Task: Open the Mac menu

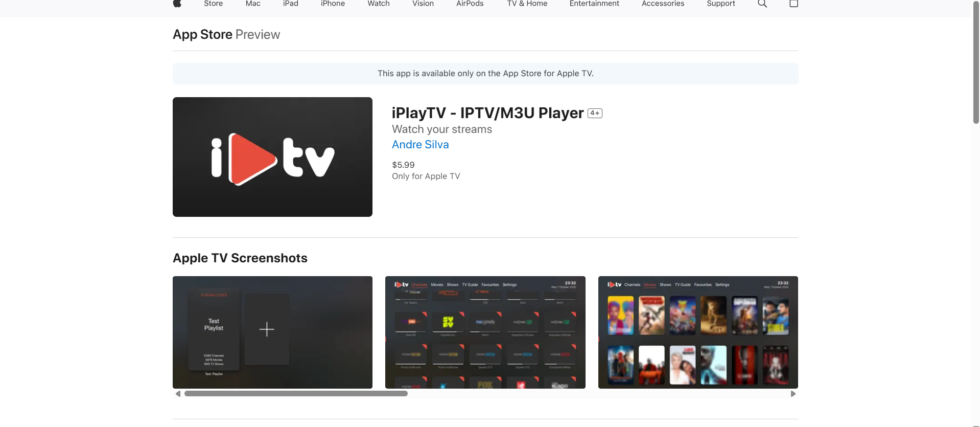Action: [253, 4]
